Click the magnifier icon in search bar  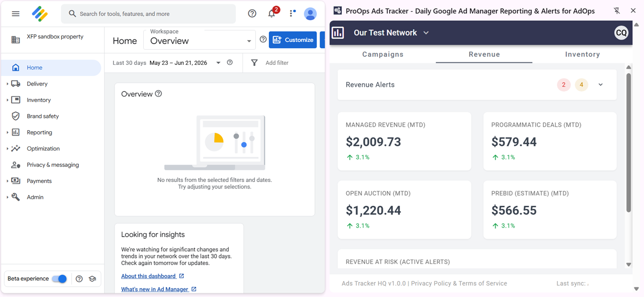72,14
